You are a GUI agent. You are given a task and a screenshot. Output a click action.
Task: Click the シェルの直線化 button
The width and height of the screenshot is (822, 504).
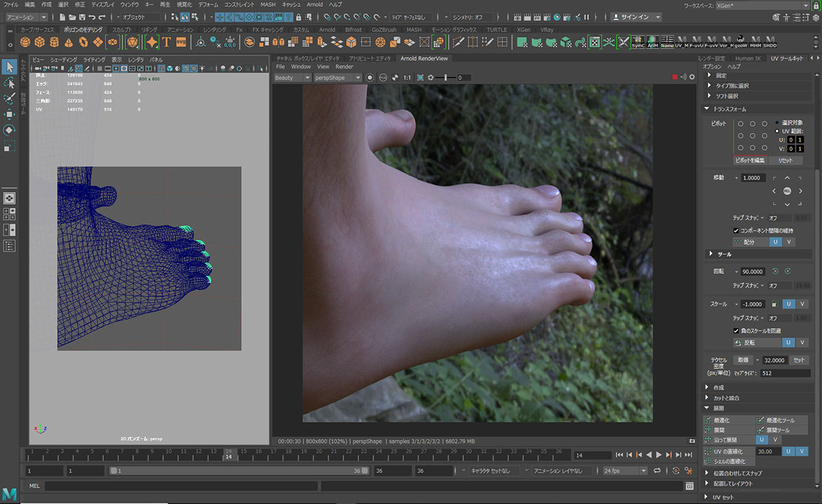click(729, 461)
